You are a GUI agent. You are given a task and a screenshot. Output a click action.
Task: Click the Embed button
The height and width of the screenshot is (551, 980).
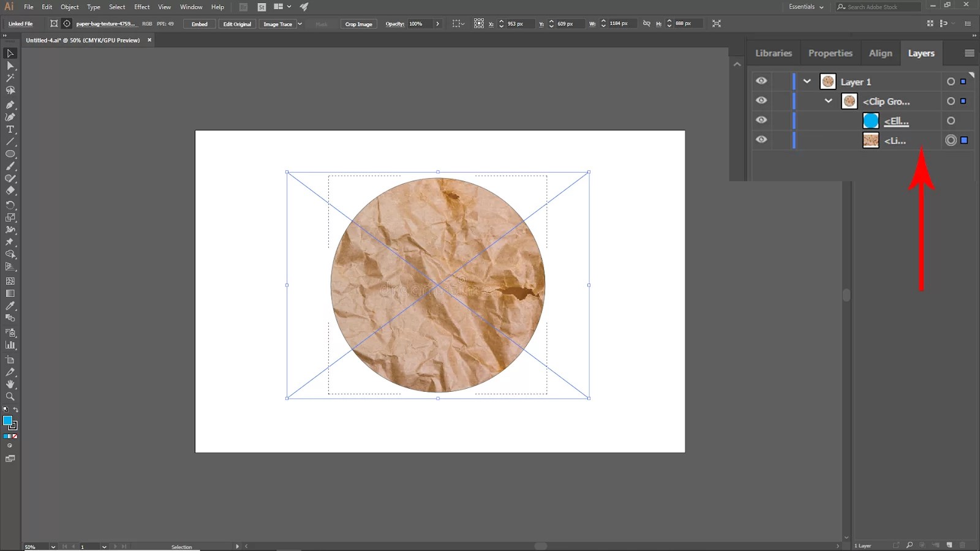coord(199,23)
